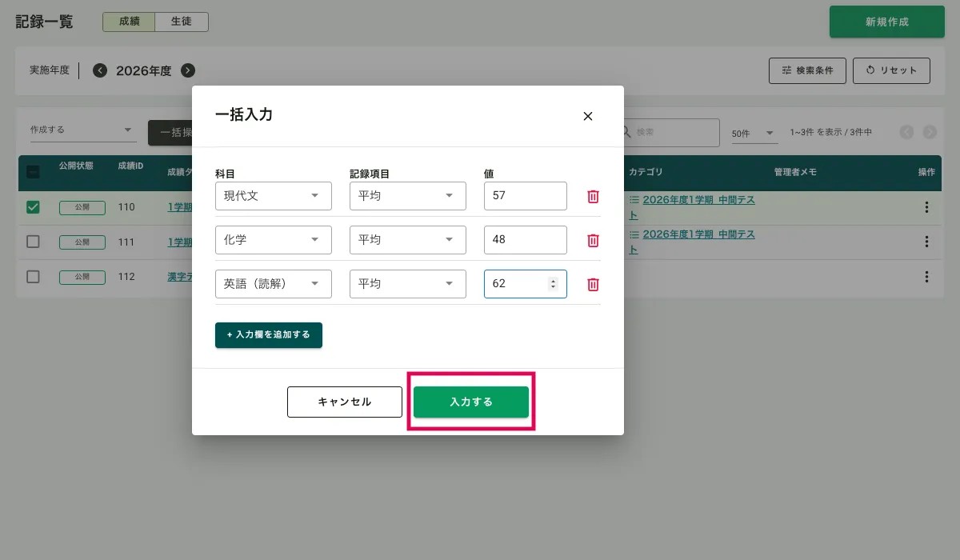Open the actions menu for record 110
The height and width of the screenshot is (560, 960).
(x=926, y=207)
